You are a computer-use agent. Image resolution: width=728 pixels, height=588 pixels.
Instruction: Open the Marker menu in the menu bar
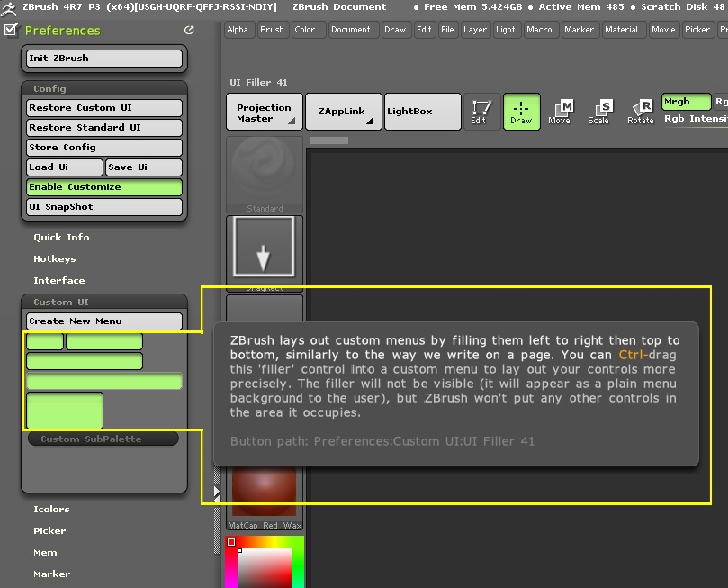coord(579,30)
